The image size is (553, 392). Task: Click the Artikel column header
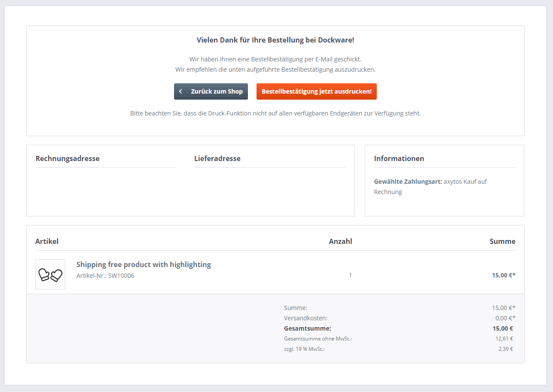pyautogui.click(x=47, y=241)
